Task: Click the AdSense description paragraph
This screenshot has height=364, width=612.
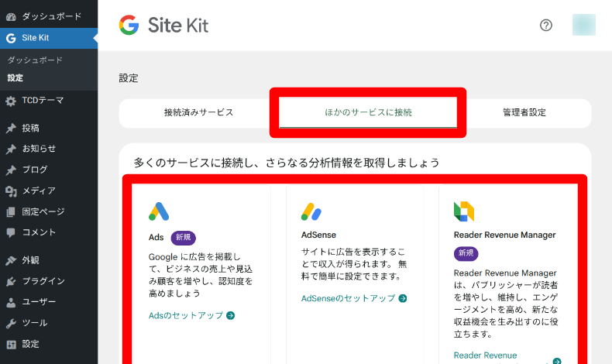Action: (x=353, y=265)
